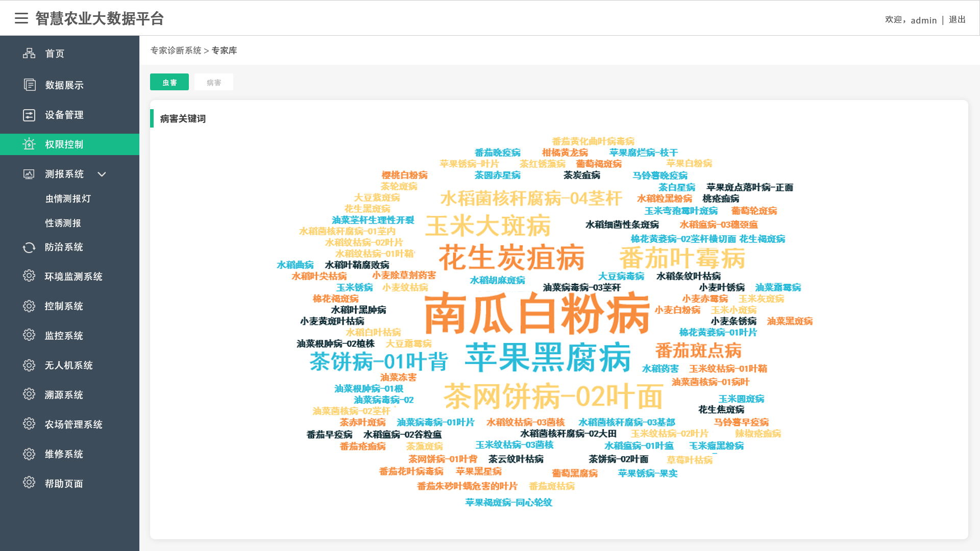Click 专家诊断系统 breadcrumb link
980x551 pixels.
pyautogui.click(x=176, y=51)
